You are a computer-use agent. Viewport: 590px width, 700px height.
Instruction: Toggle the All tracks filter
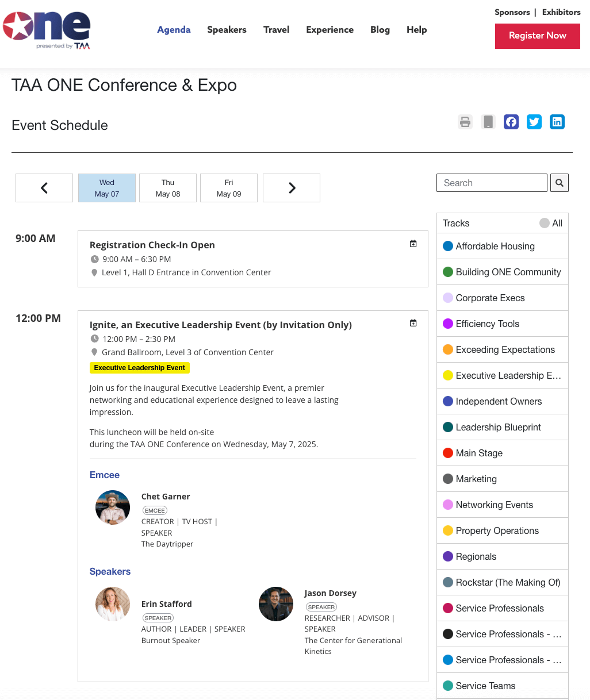pyautogui.click(x=545, y=223)
